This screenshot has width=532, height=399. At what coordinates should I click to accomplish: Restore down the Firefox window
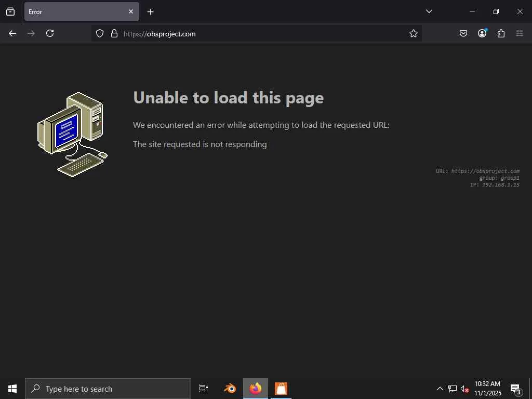point(496,11)
